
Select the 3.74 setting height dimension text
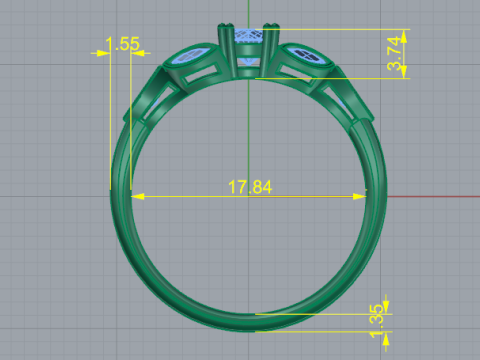394,53
